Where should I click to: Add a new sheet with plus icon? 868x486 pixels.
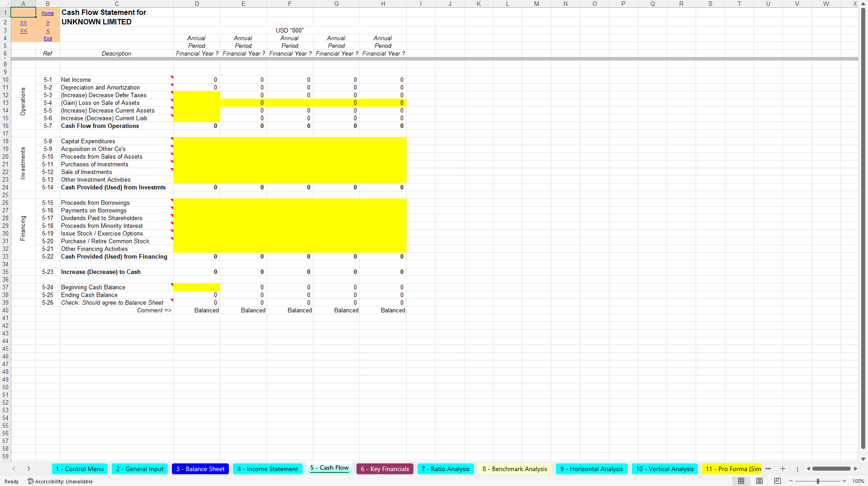click(783, 469)
